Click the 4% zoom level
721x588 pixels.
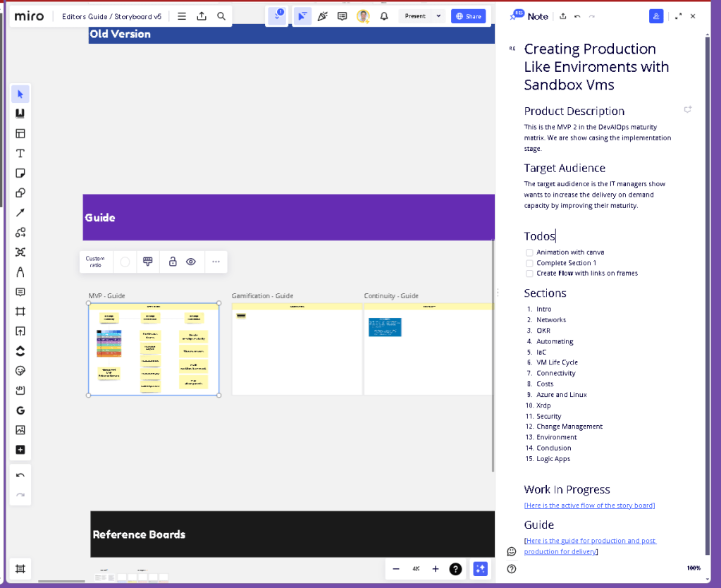pyautogui.click(x=416, y=569)
